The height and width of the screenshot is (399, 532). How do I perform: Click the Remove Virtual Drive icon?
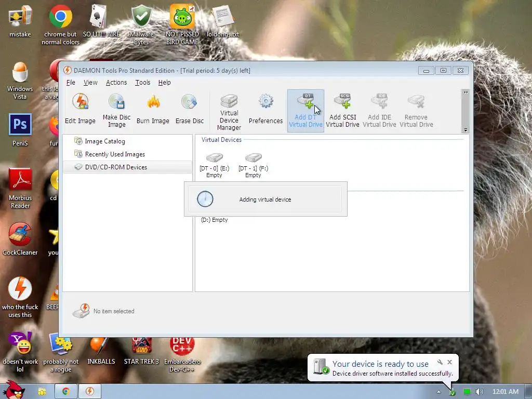click(416, 111)
